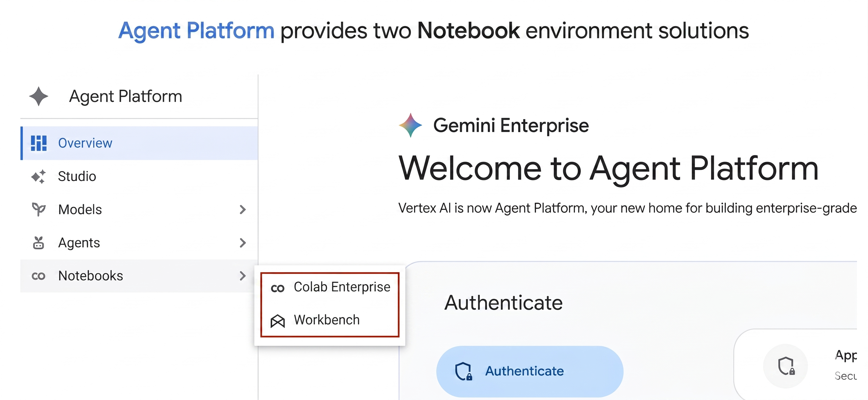Expand the Models submenu chevron
This screenshot has width=868, height=400.
tap(243, 209)
